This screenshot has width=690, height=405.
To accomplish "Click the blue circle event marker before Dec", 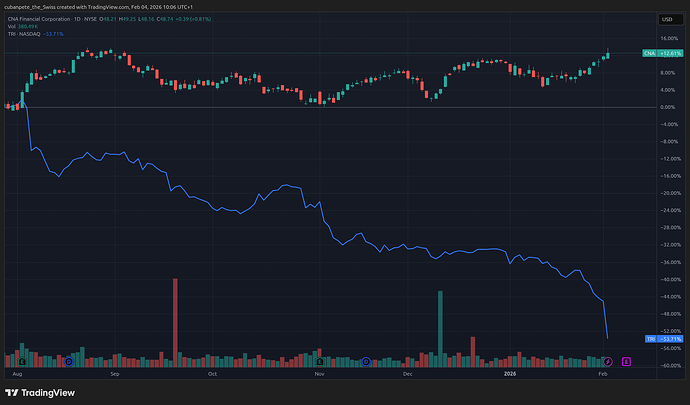I will [x=367, y=360].
